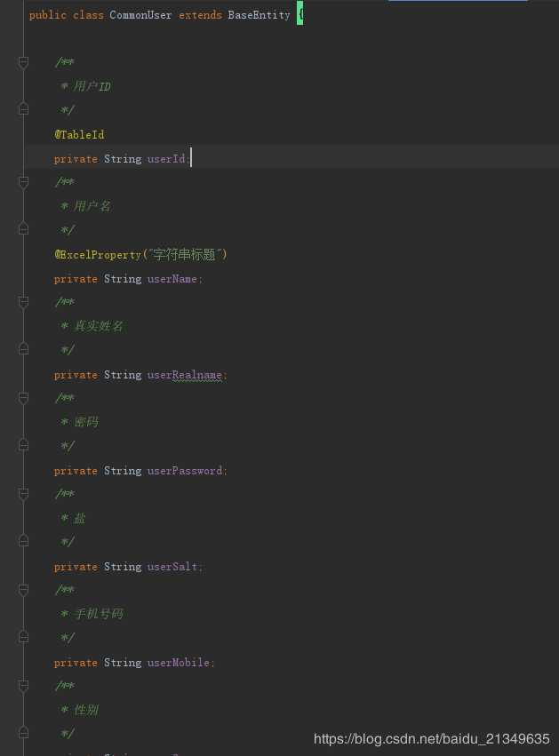This screenshot has width=559, height=756.
Task: Click the 用户名 comment text
Action: pyautogui.click(x=92, y=206)
